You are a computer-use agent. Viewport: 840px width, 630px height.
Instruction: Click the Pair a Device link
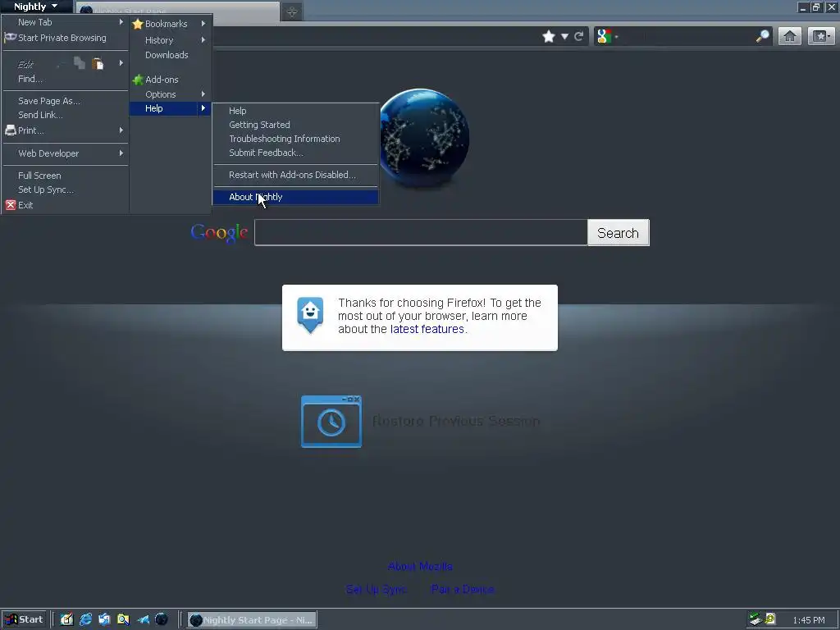[x=463, y=589]
